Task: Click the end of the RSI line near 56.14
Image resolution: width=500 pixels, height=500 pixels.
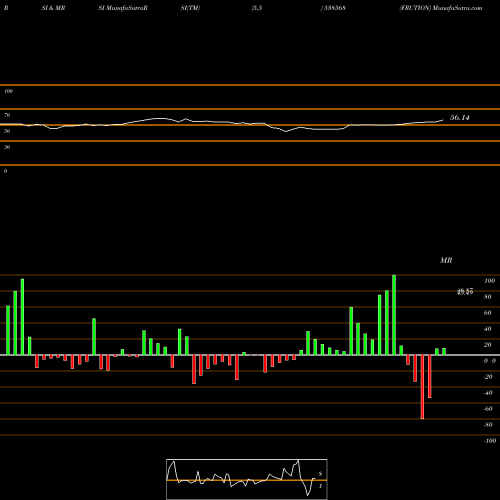Action: point(443,120)
